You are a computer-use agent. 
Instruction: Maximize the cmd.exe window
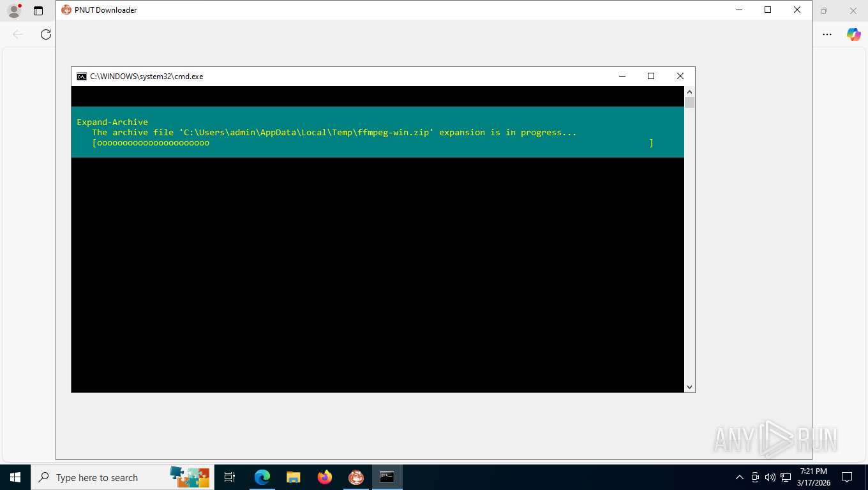point(651,76)
